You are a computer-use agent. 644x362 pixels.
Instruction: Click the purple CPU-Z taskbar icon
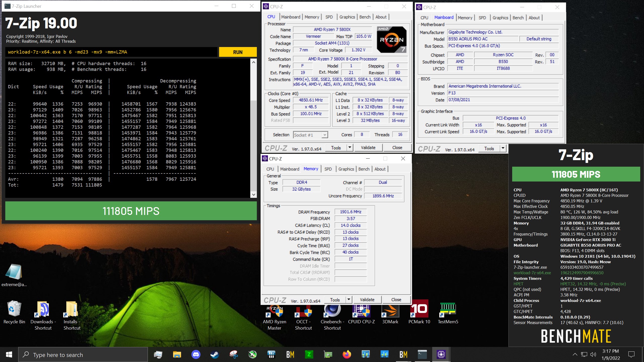coord(441,354)
